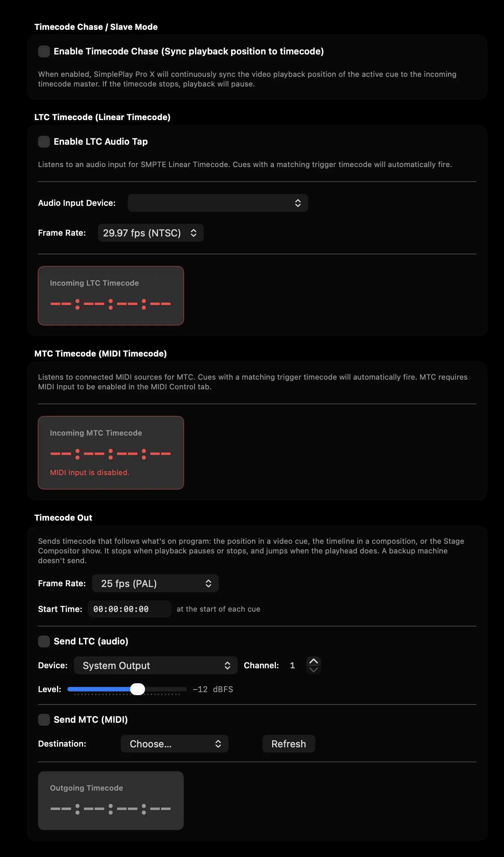
Task: Click the Outgoing Timecode display
Action: click(111, 801)
